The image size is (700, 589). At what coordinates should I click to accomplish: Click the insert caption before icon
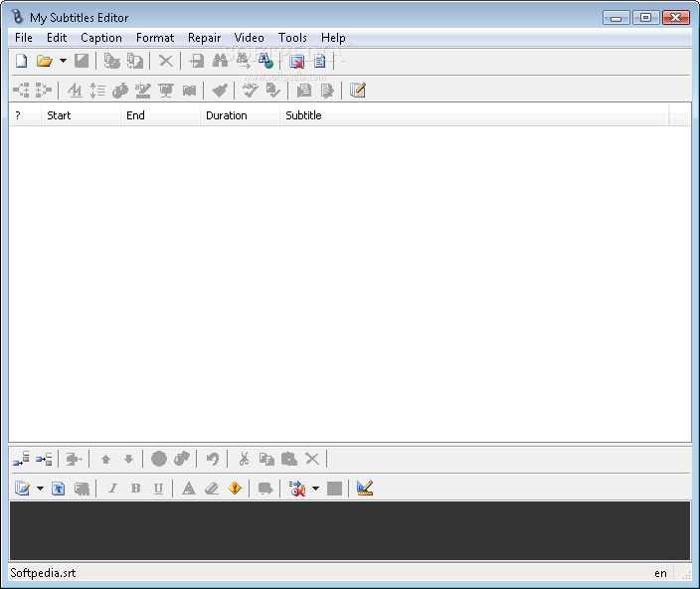click(21, 459)
